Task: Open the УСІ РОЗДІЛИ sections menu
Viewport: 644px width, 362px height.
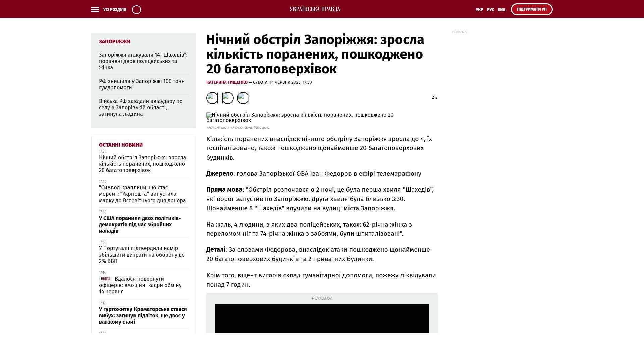Action: tap(115, 10)
